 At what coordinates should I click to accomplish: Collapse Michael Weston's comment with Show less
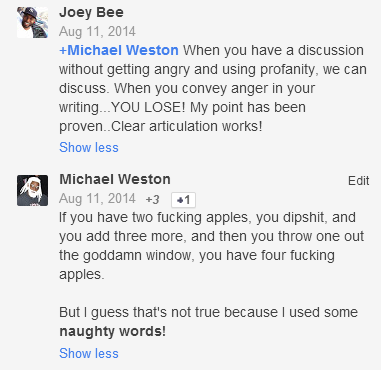click(89, 353)
